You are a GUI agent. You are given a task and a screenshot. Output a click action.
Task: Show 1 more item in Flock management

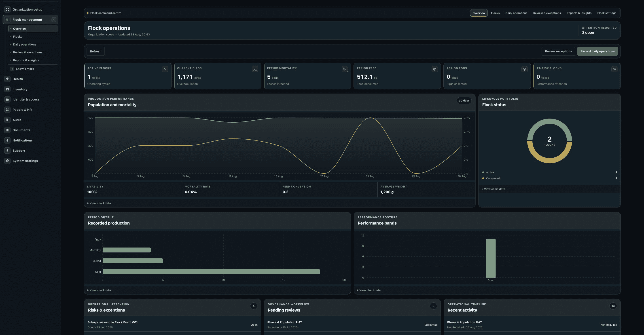(25, 69)
